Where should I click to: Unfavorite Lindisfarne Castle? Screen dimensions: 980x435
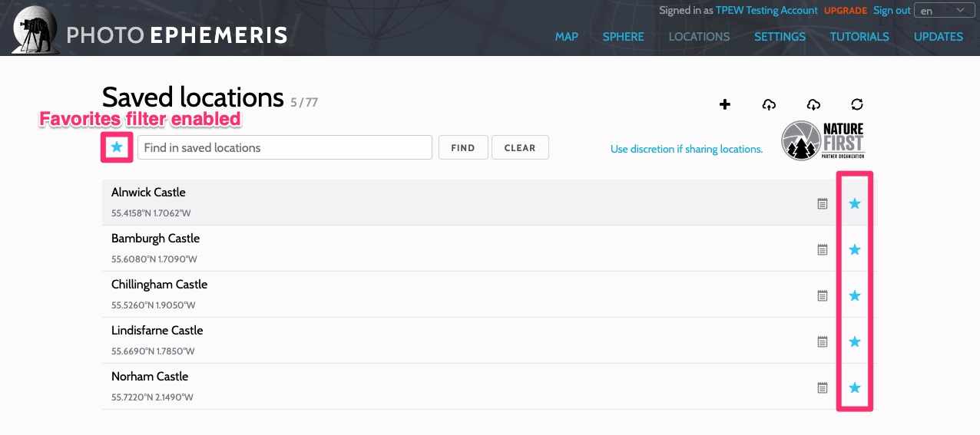coord(855,341)
